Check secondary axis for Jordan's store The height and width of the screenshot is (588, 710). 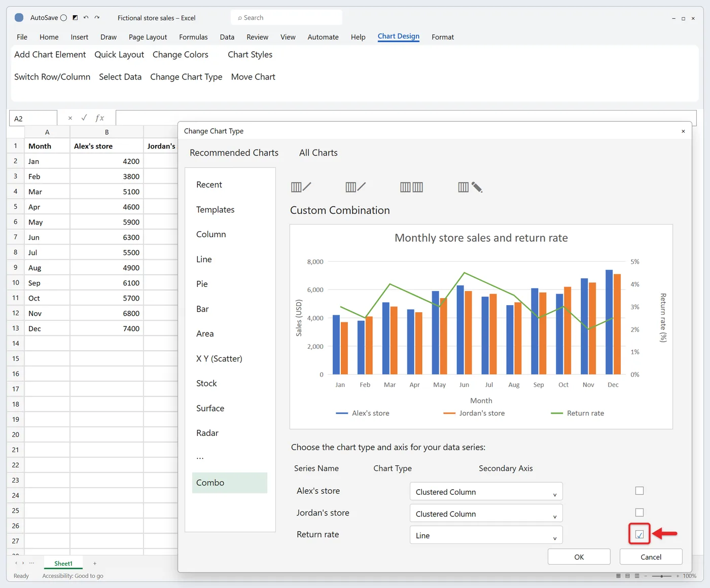tap(640, 512)
